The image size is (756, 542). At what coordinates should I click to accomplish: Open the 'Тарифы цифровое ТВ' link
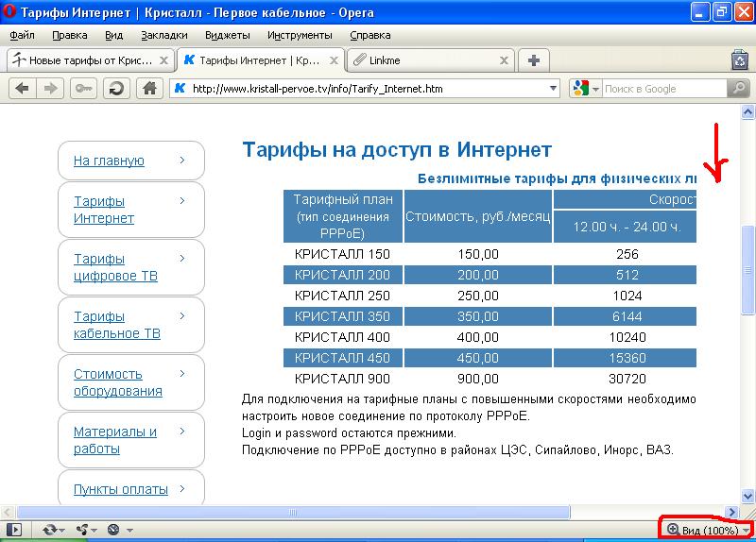point(115,267)
